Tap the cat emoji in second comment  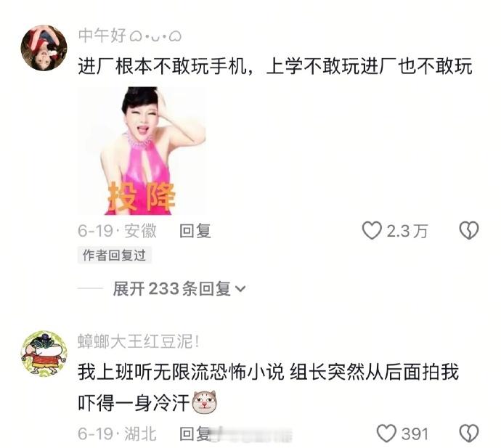coord(204,402)
